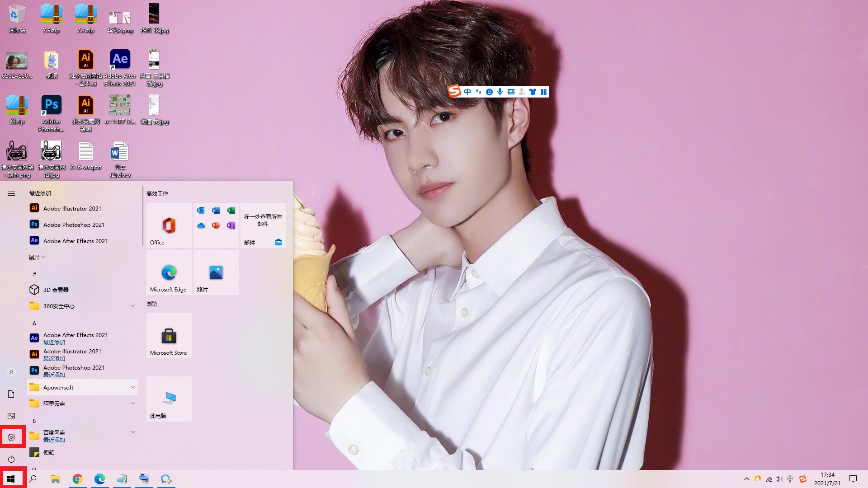
Task: Expand 阿里云盘 submenu
Action: click(132, 404)
